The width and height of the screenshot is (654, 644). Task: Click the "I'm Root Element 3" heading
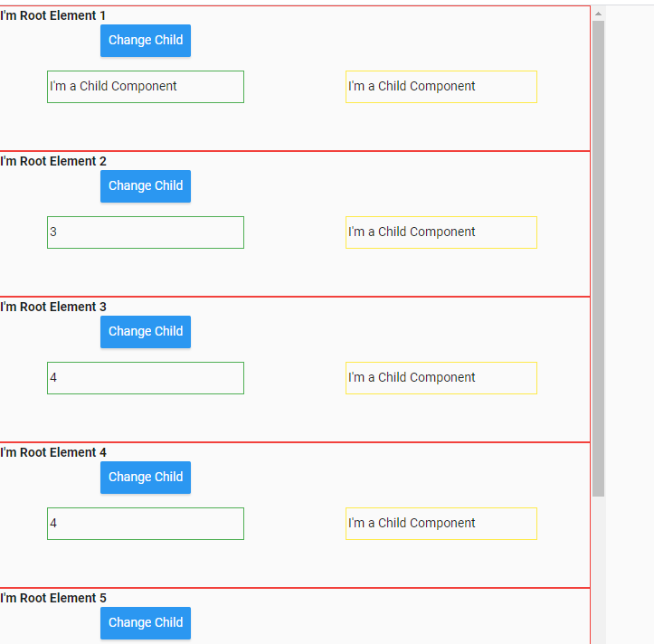53,308
